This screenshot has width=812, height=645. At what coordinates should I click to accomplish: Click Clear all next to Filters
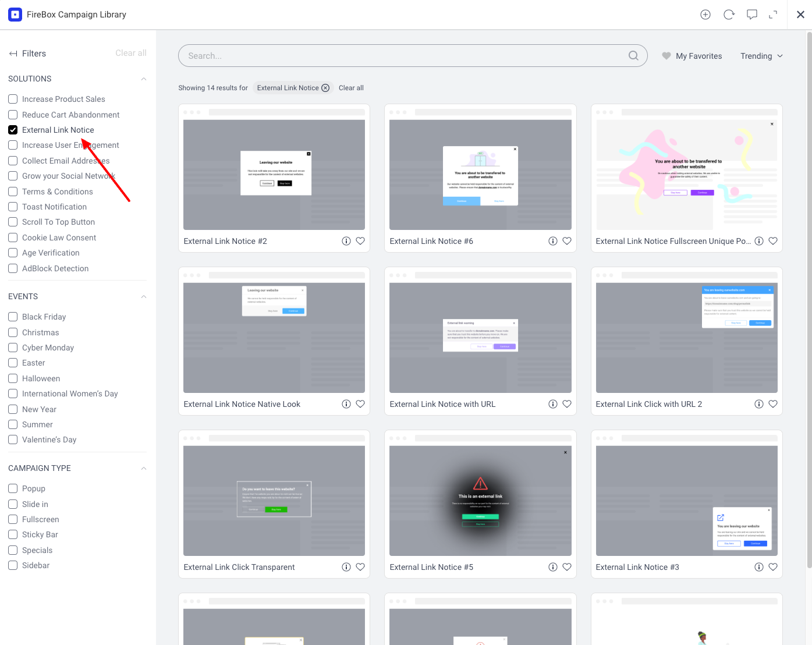[x=130, y=52]
